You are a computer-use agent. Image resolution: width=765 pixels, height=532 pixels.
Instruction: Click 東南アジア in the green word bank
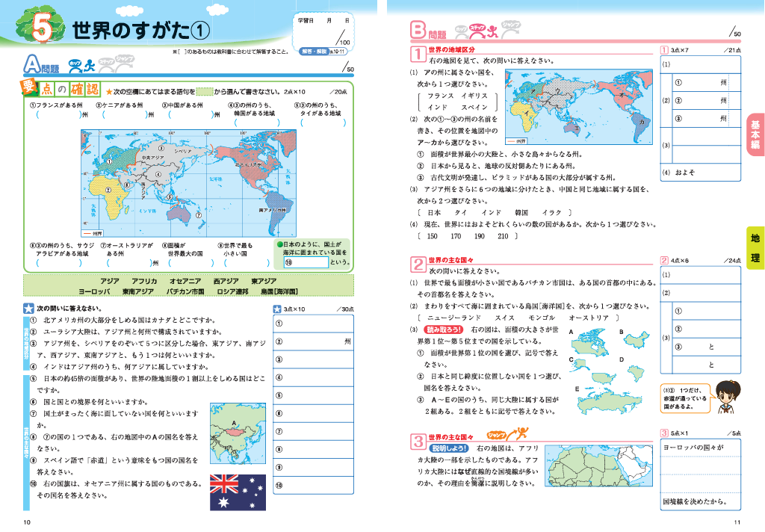pos(138,291)
